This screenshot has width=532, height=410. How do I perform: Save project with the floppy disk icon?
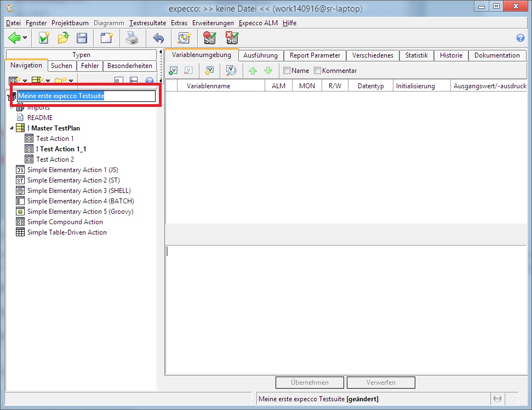click(x=82, y=38)
